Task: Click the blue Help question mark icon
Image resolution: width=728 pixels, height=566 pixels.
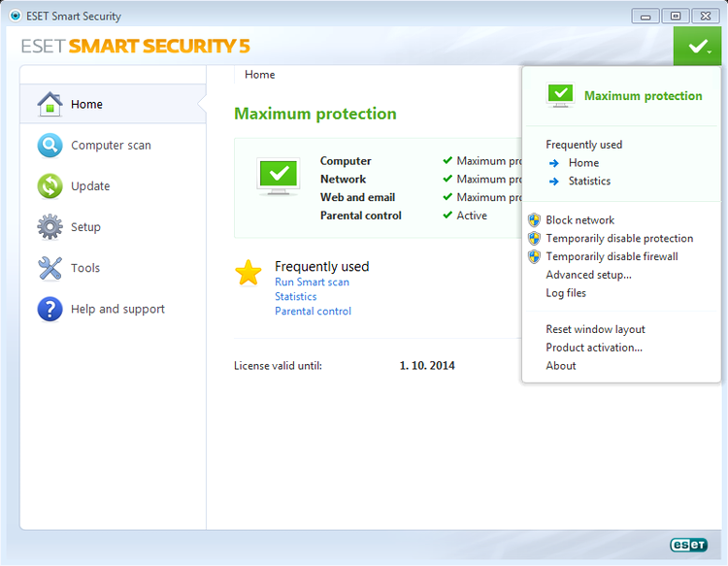Action: [50, 310]
